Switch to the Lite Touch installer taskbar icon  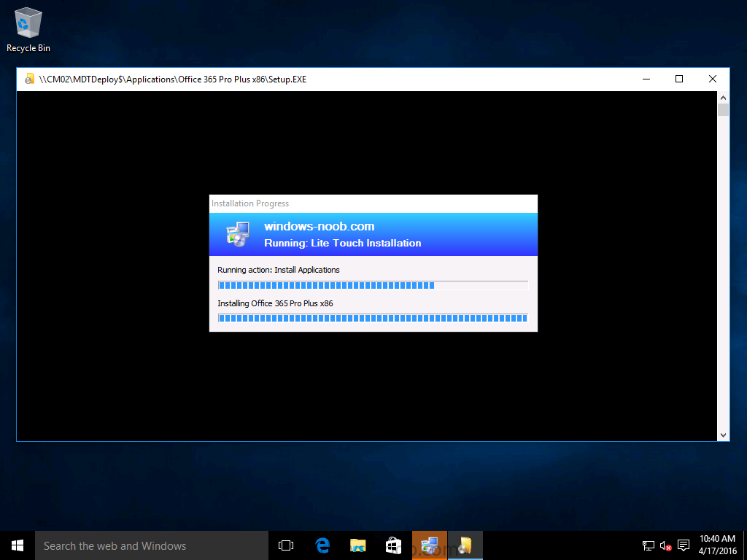429,545
